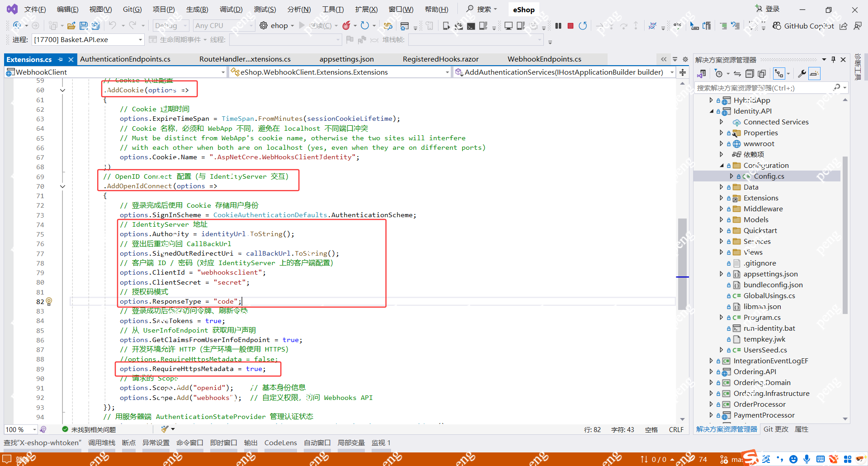
Task: Open the Git 更改 panel tab
Action: click(x=776, y=429)
